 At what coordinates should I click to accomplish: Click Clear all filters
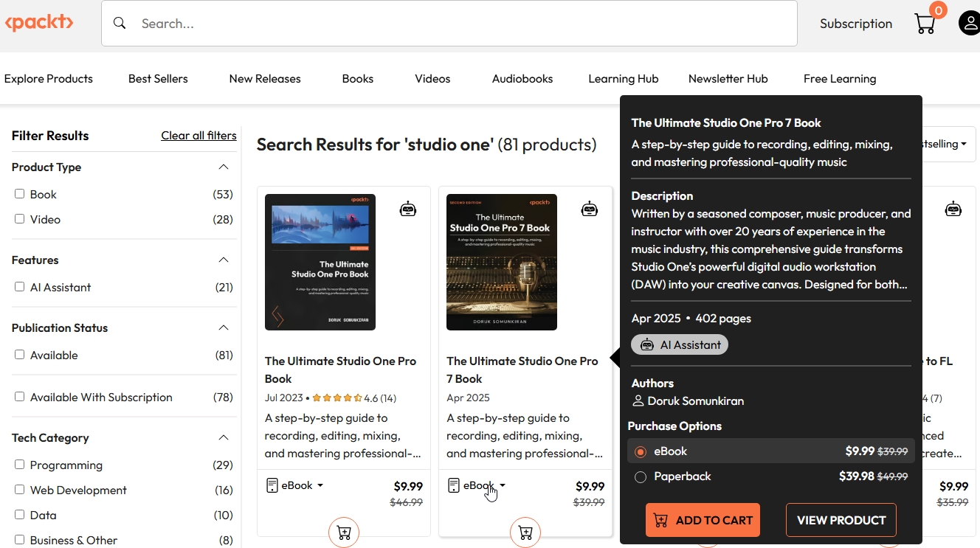[x=199, y=136]
